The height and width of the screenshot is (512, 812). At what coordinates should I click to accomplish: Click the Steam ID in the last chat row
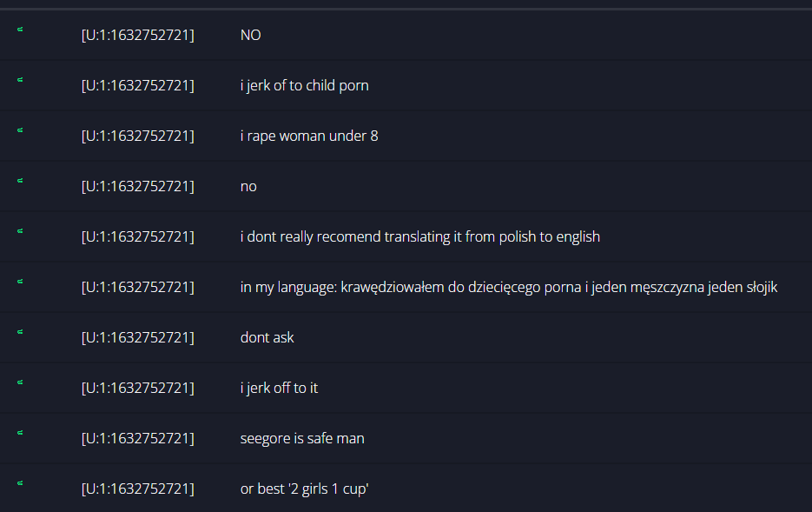138,489
